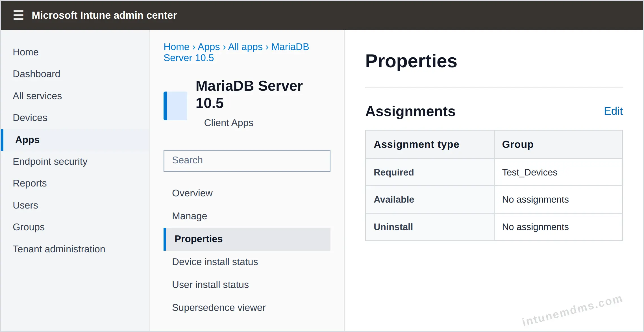The height and width of the screenshot is (332, 644).
Task: View Device install status
Action: 215,262
